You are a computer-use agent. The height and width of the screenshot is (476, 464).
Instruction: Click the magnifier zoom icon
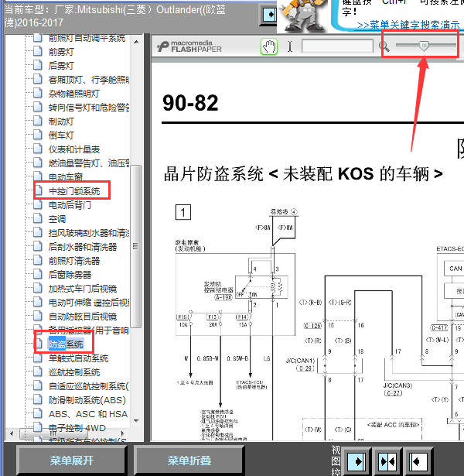[x=384, y=46]
